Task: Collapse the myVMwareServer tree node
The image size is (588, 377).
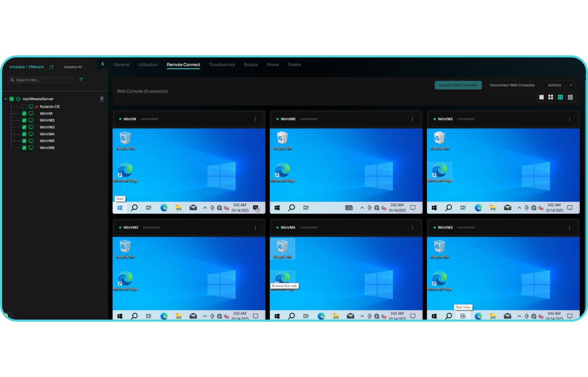Action: pyautogui.click(x=6, y=99)
